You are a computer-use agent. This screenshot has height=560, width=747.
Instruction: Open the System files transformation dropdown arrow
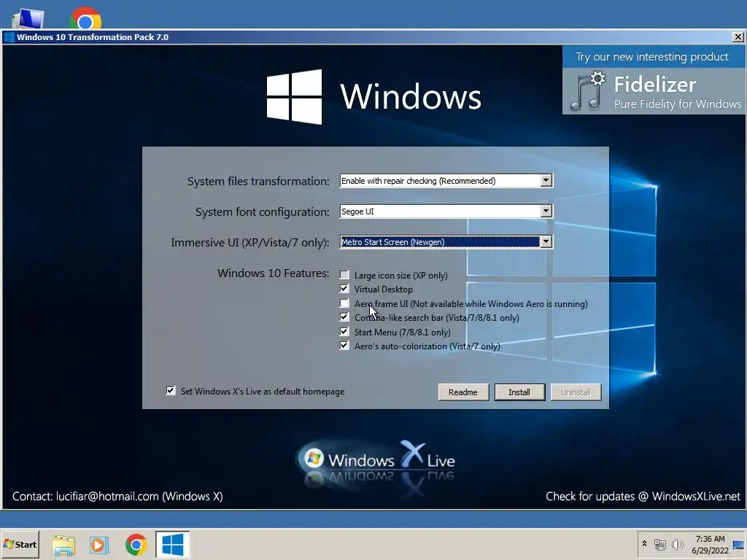click(546, 181)
